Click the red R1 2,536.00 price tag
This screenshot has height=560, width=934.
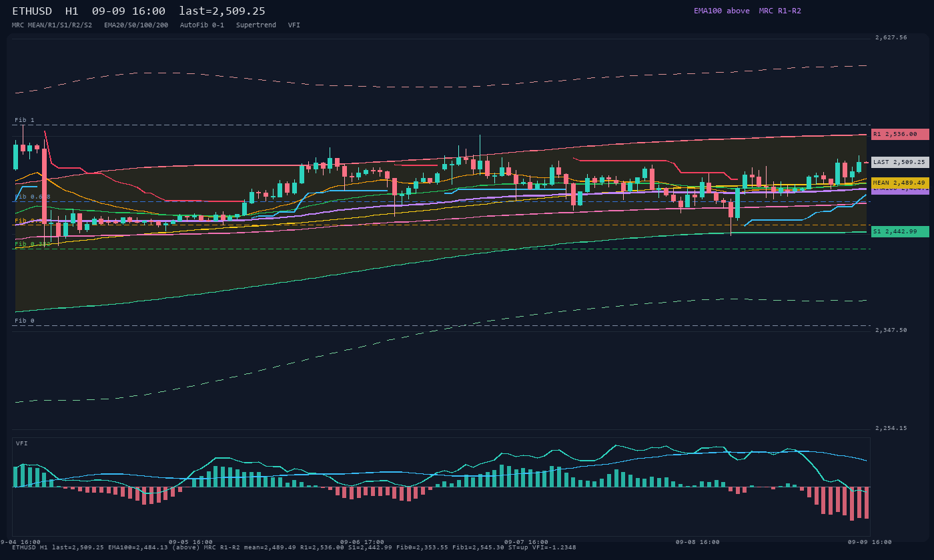900,134
